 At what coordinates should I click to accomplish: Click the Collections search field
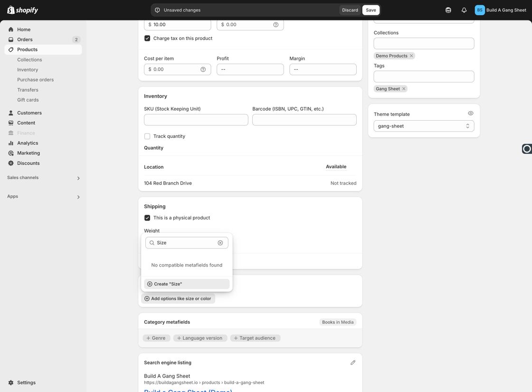424,43
